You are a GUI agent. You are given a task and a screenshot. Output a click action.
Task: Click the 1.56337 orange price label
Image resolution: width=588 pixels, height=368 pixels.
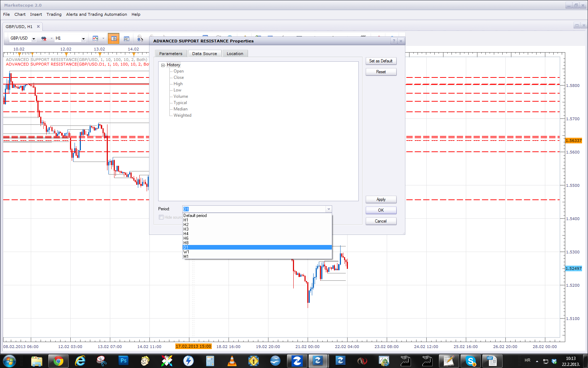pyautogui.click(x=574, y=141)
